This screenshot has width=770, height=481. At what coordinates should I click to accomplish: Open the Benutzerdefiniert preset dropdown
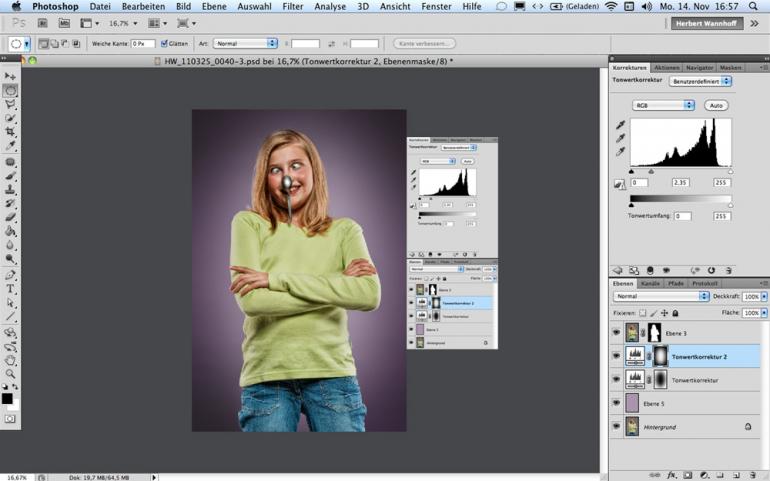coord(700,81)
